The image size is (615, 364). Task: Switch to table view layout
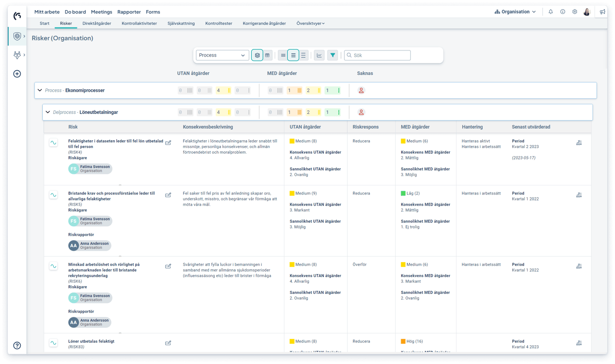268,55
